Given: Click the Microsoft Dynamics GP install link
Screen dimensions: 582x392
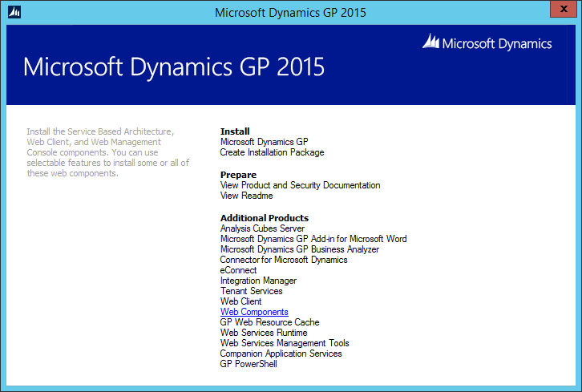Looking at the screenshot, I should [x=264, y=142].
